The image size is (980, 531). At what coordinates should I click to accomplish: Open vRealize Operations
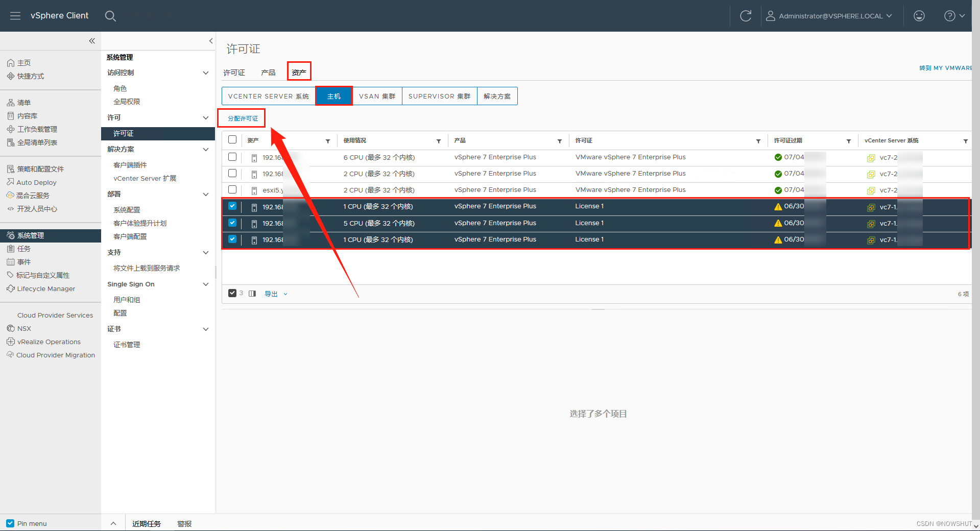click(43, 342)
